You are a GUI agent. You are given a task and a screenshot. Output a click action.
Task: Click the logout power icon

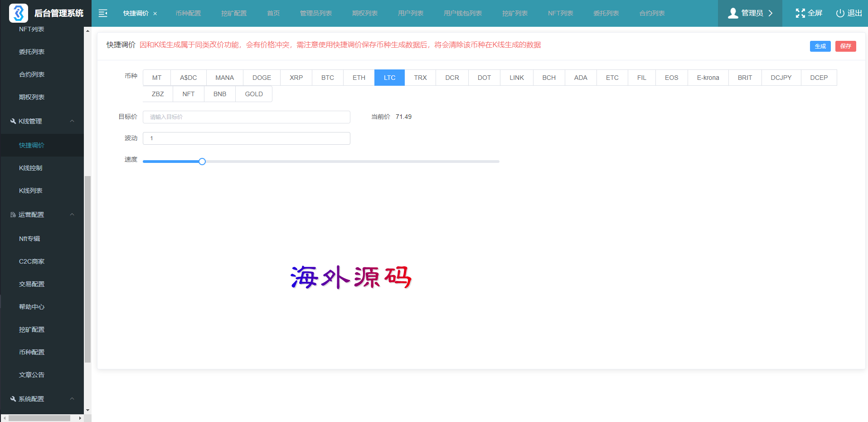[x=840, y=13]
